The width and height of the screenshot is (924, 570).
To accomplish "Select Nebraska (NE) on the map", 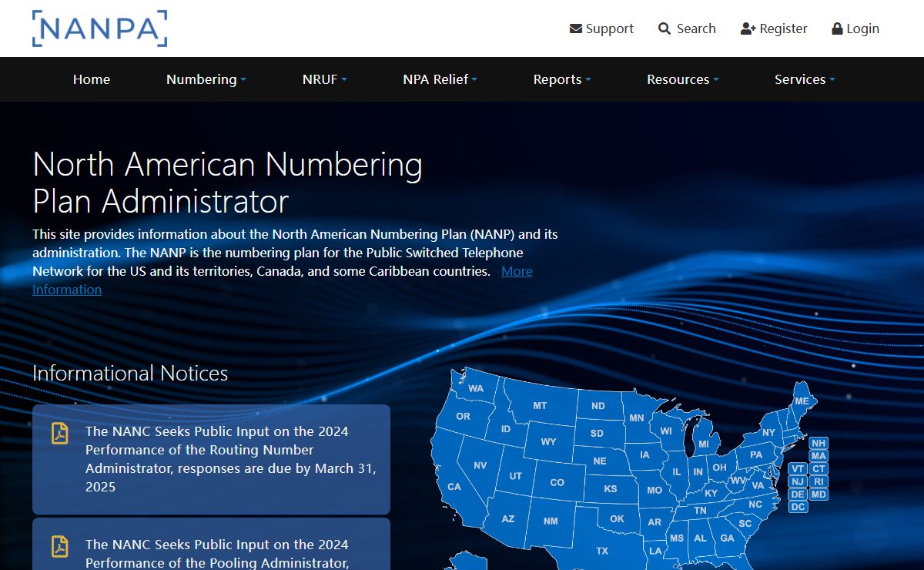I will click(x=600, y=461).
